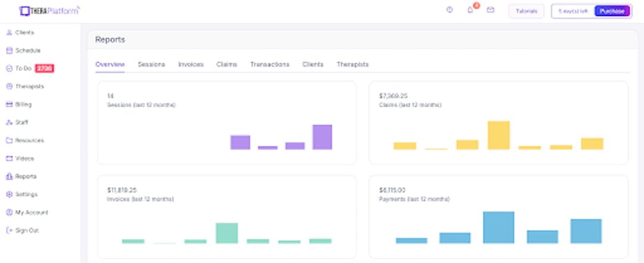Click the help icon in header
Viewport: 644px width, 263px height.
[x=450, y=10]
